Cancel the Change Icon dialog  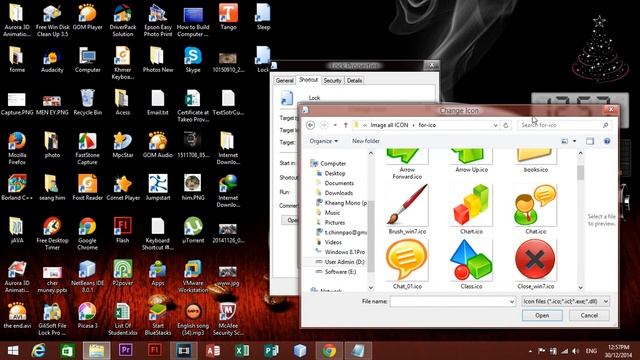click(x=589, y=316)
